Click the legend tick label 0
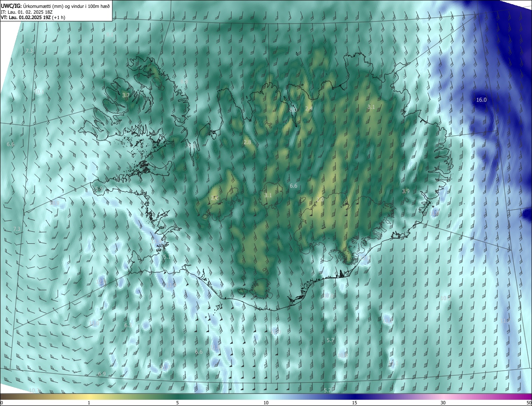532x406 pixels. pos(2,403)
